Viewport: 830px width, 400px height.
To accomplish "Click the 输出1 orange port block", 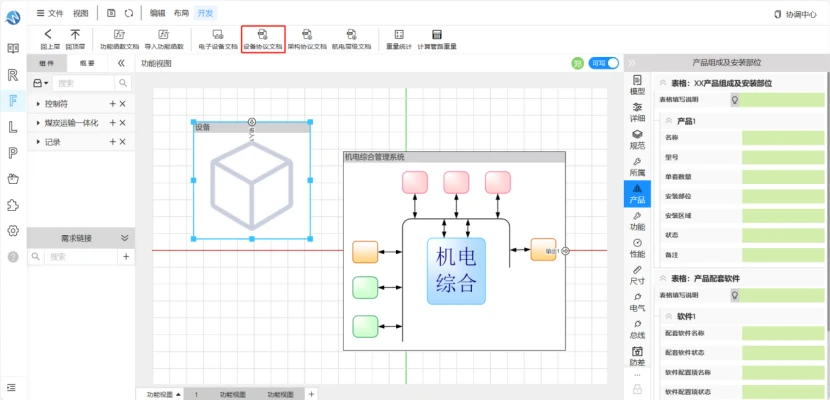I will (x=544, y=250).
